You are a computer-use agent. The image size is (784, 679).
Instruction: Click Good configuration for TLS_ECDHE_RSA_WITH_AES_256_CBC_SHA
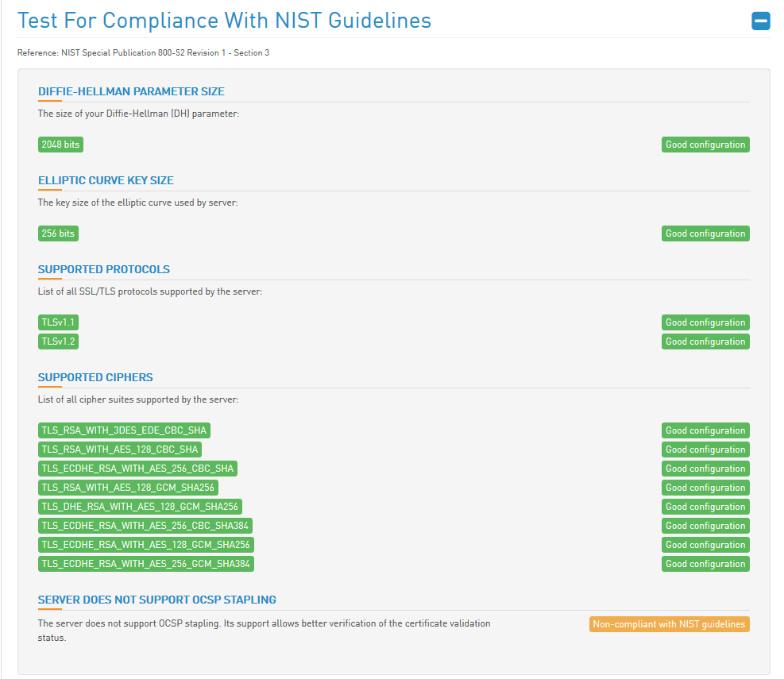coord(705,469)
